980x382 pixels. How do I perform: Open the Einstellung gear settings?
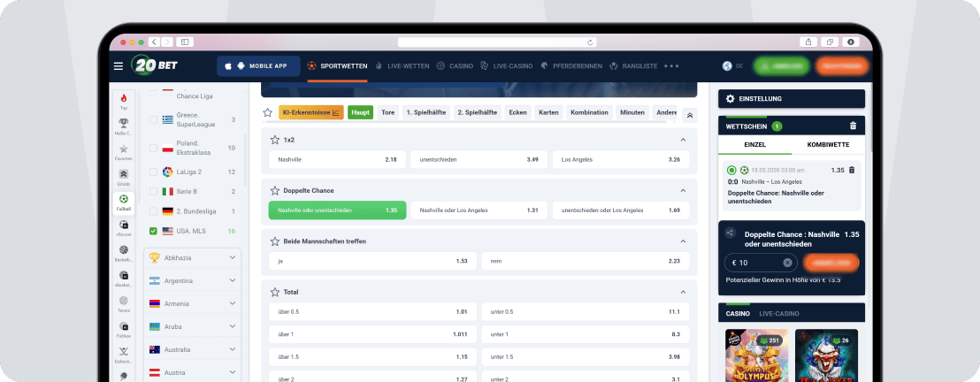click(730, 99)
